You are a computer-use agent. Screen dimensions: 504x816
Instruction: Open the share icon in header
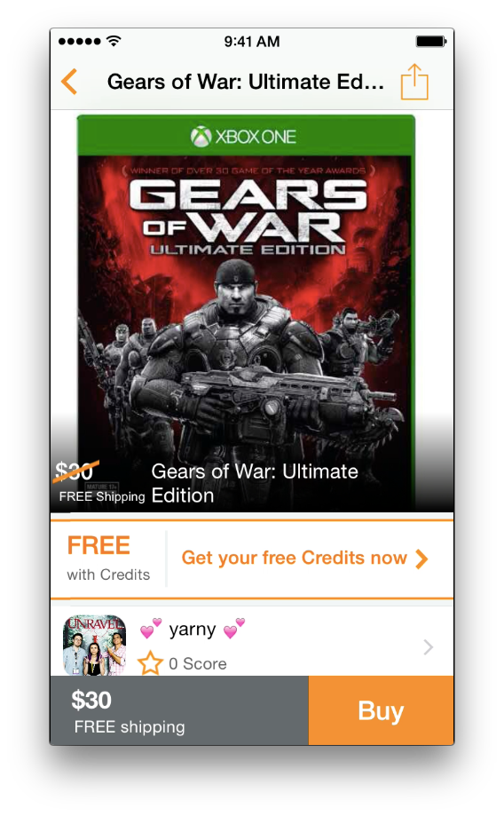tap(414, 82)
